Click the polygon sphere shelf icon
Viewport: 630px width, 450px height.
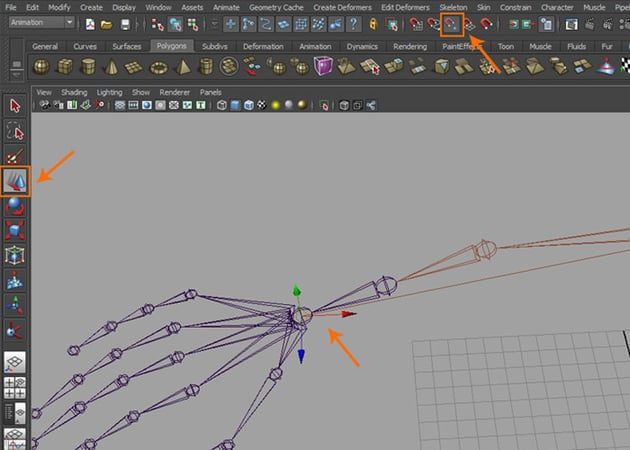(42, 66)
